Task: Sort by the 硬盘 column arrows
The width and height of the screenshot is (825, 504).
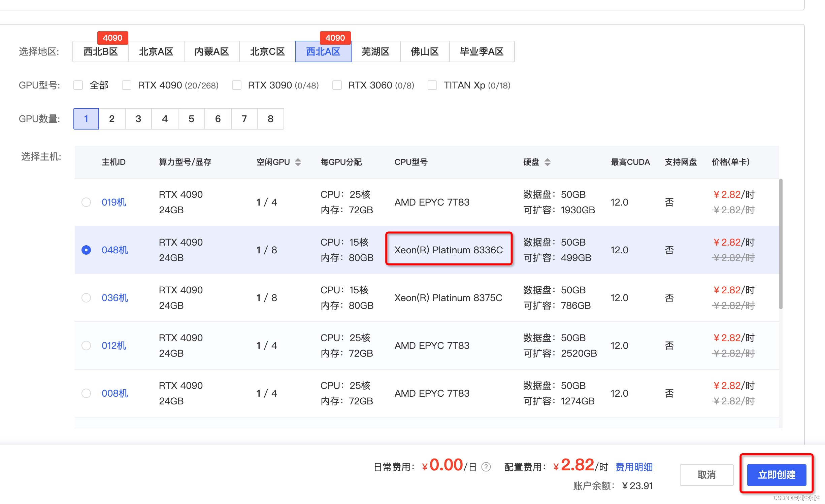Action: click(547, 162)
